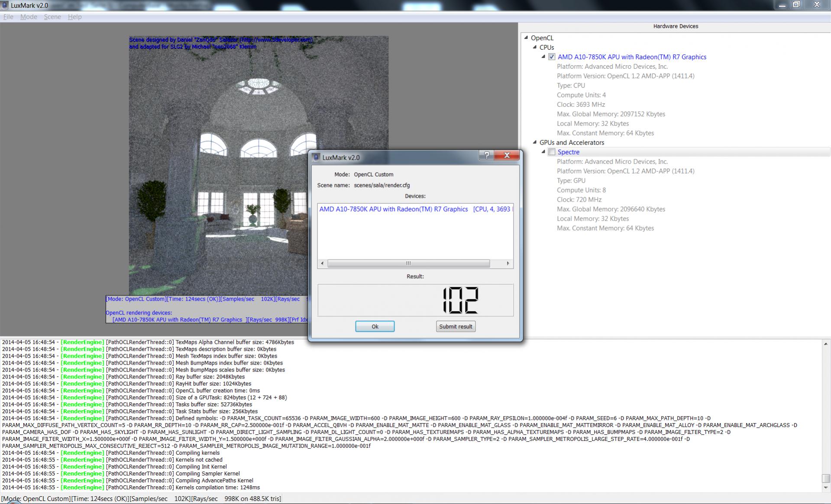Click the log panel scroll down arrow
This screenshot has height=504, width=831.
point(826,488)
